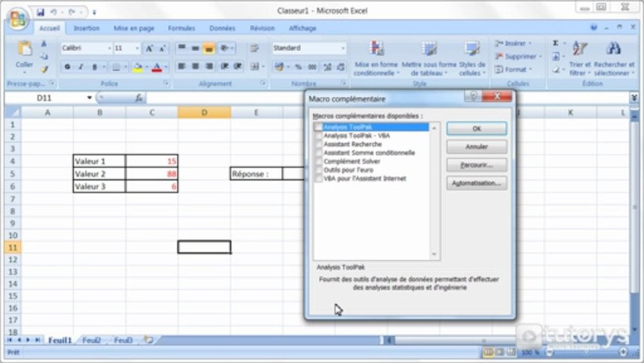Check the Complément Solver add-in

pos(318,161)
